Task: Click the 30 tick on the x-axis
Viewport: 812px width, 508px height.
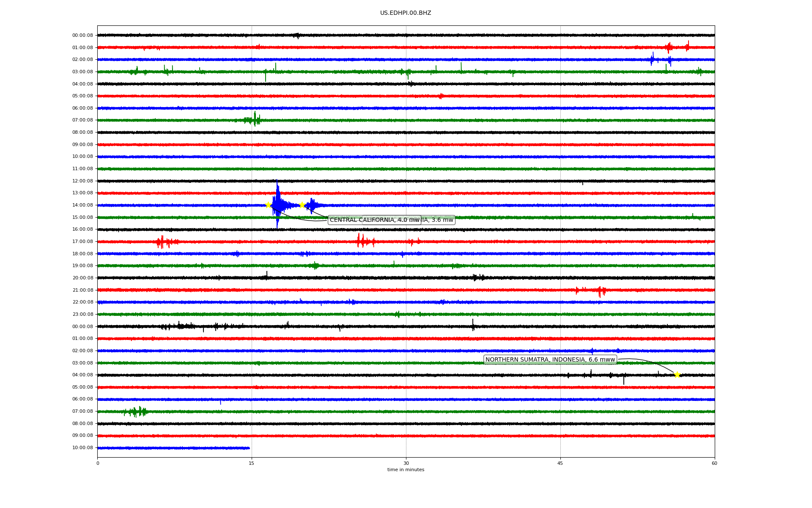Action: point(406,463)
